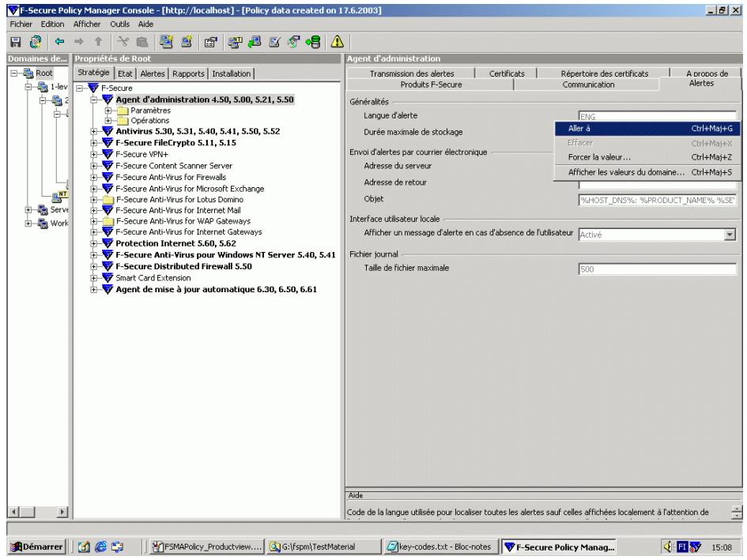Screen dimensions: 747x560
Task: Click the new policy domain icon
Action: [x=166, y=41]
